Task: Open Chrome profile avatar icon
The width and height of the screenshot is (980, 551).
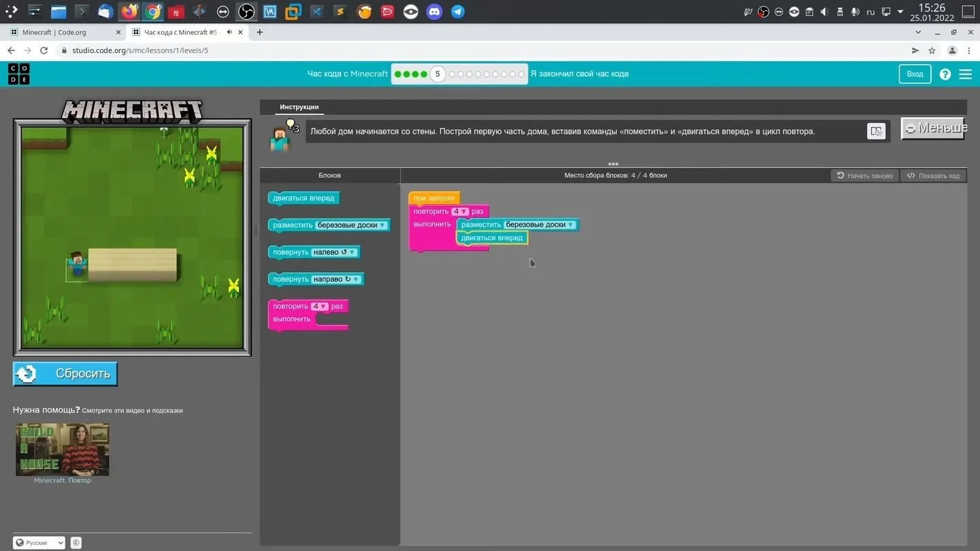Action: point(952,50)
